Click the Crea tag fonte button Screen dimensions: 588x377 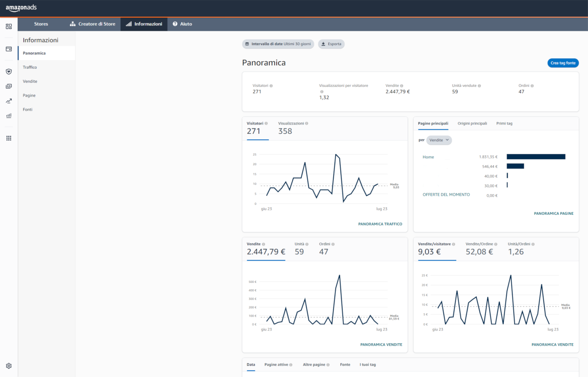coord(563,63)
